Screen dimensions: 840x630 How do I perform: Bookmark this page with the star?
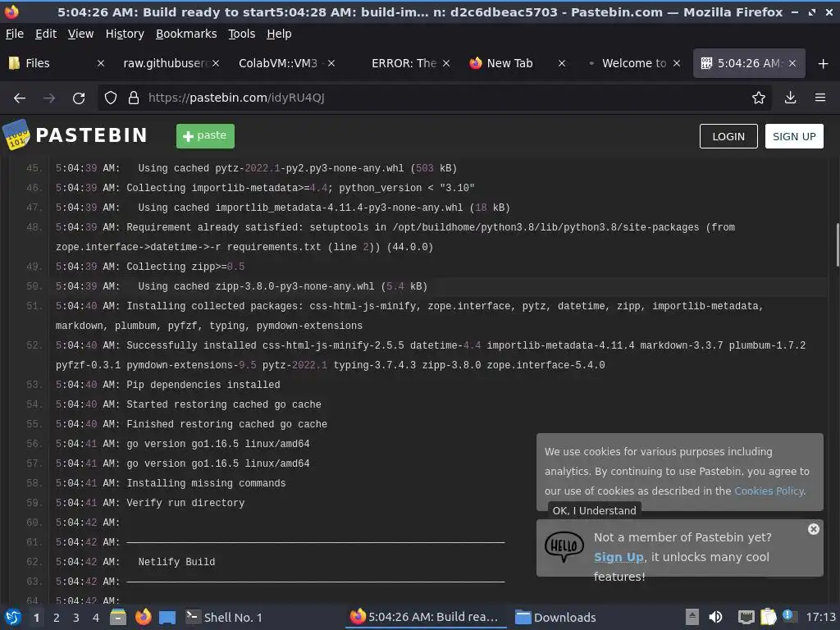(759, 98)
